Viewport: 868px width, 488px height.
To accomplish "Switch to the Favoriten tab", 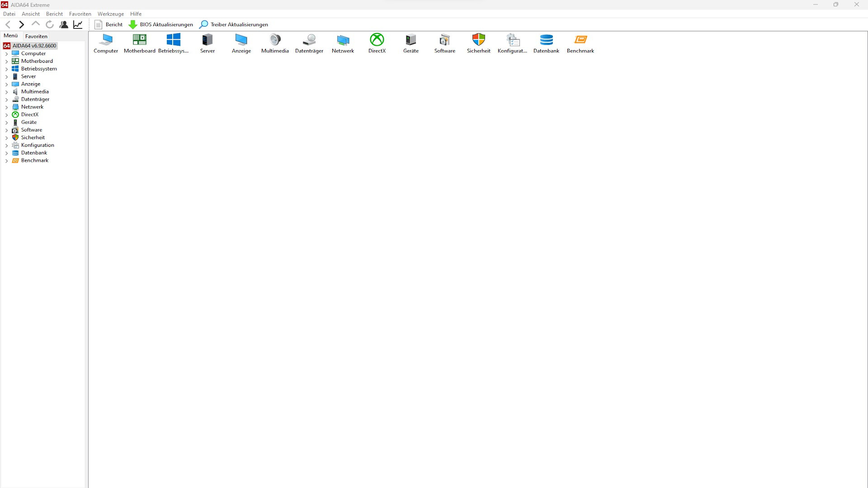I will [36, 36].
